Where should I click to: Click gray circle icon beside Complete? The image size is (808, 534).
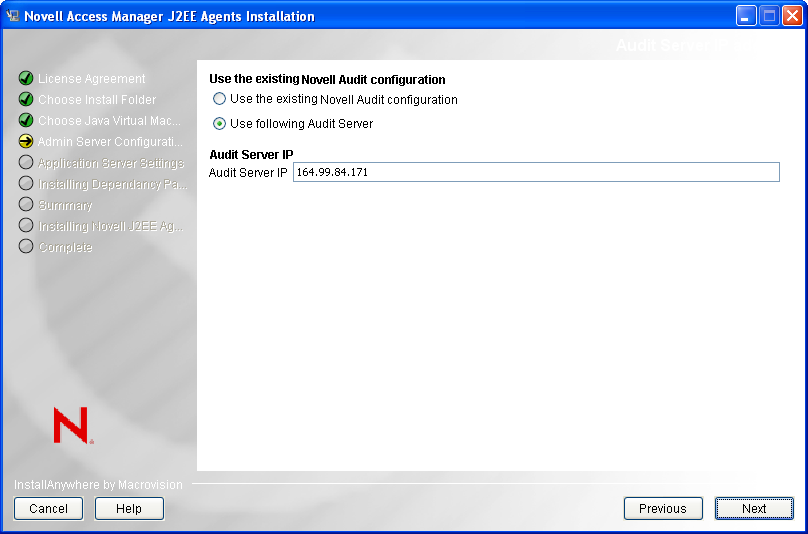click(26, 246)
